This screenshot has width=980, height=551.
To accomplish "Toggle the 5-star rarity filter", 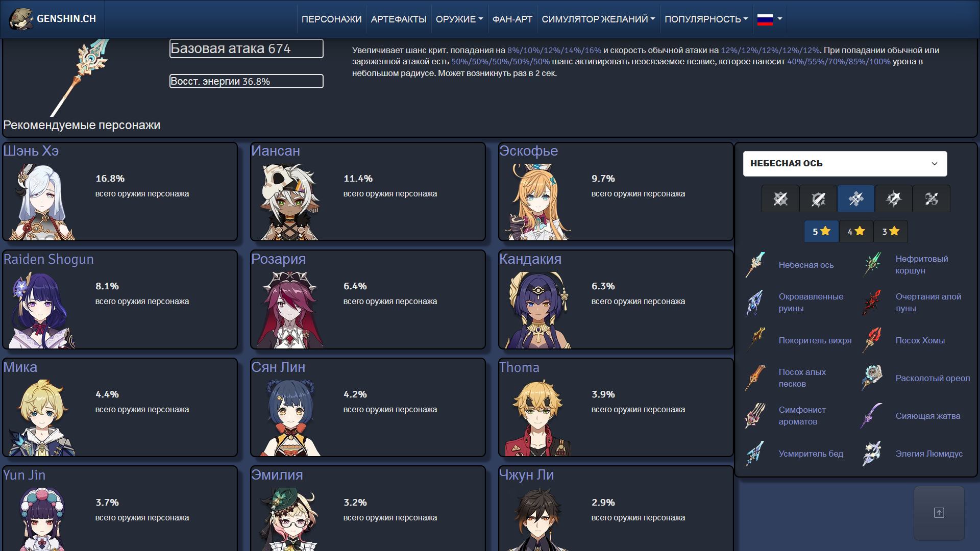I will (x=821, y=232).
